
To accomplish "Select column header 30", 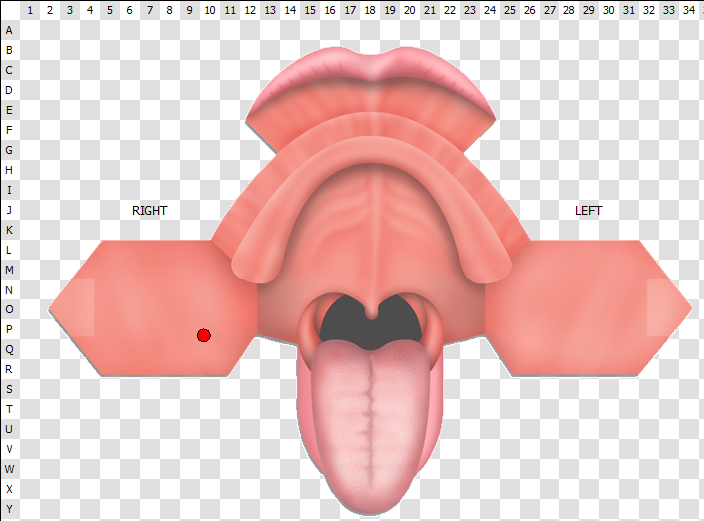I will tap(609, 10).
